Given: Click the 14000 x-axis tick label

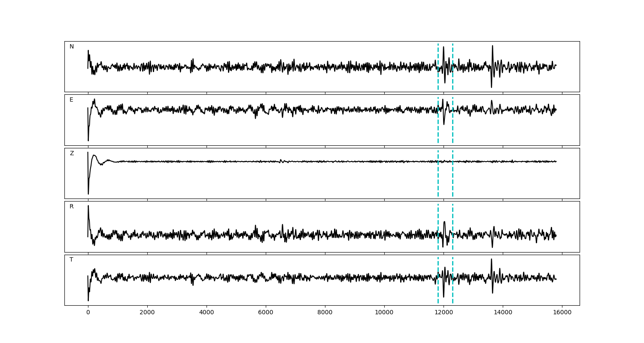Looking at the screenshot, I should pos(503,313).
